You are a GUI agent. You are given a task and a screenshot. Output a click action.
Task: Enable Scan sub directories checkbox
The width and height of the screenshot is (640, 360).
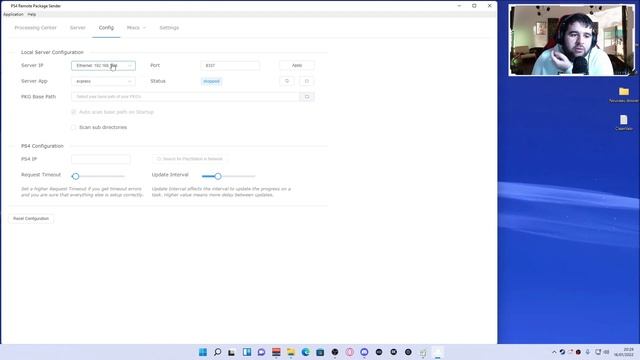point(73,127)
